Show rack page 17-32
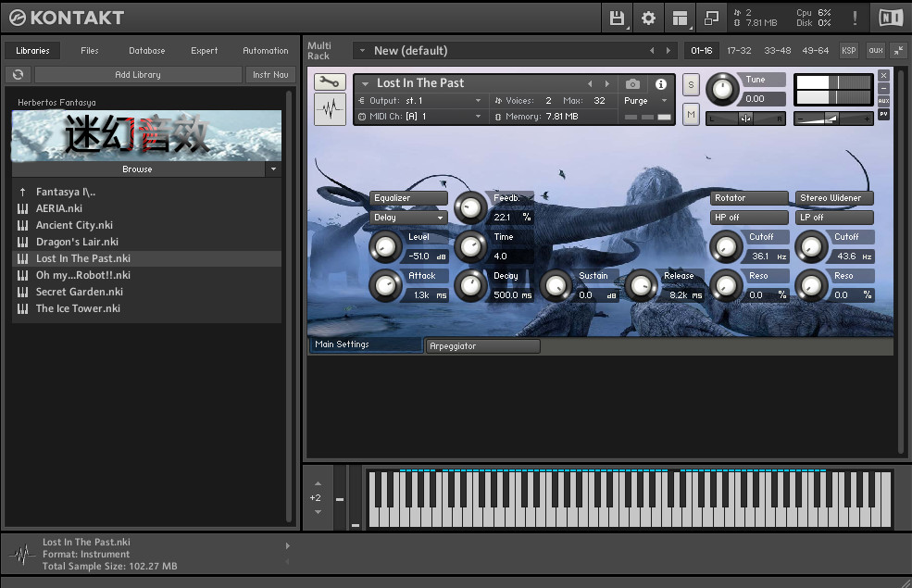Image resolution: width=912 pixels, height=588 pixels. (739, 51)
